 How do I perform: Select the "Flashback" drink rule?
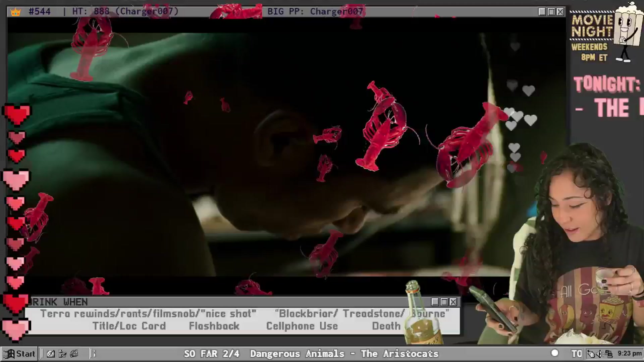(x=214, y=326)
